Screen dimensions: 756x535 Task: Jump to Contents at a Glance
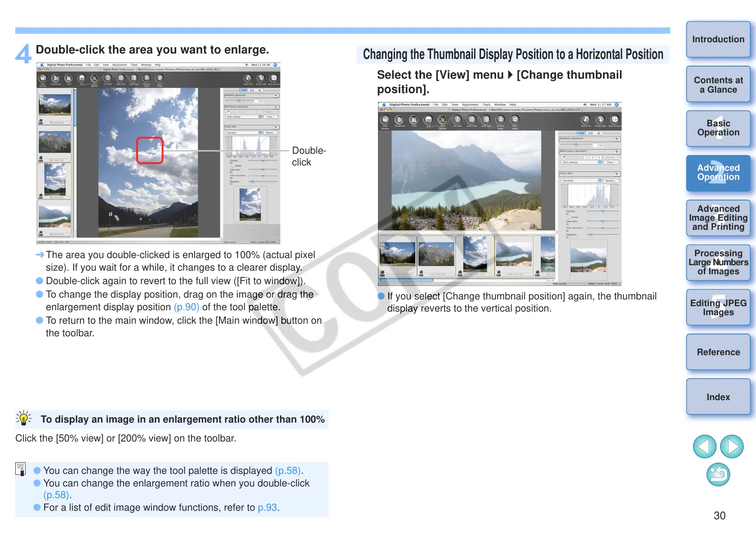[x=718, y=85]
